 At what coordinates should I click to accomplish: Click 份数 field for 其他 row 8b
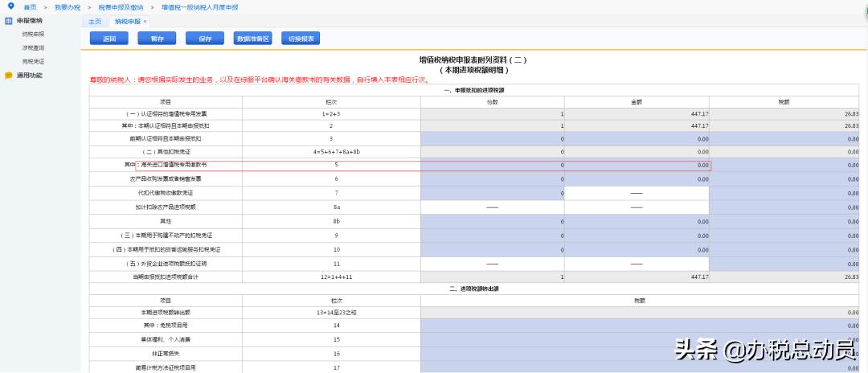tap(493, 221)
